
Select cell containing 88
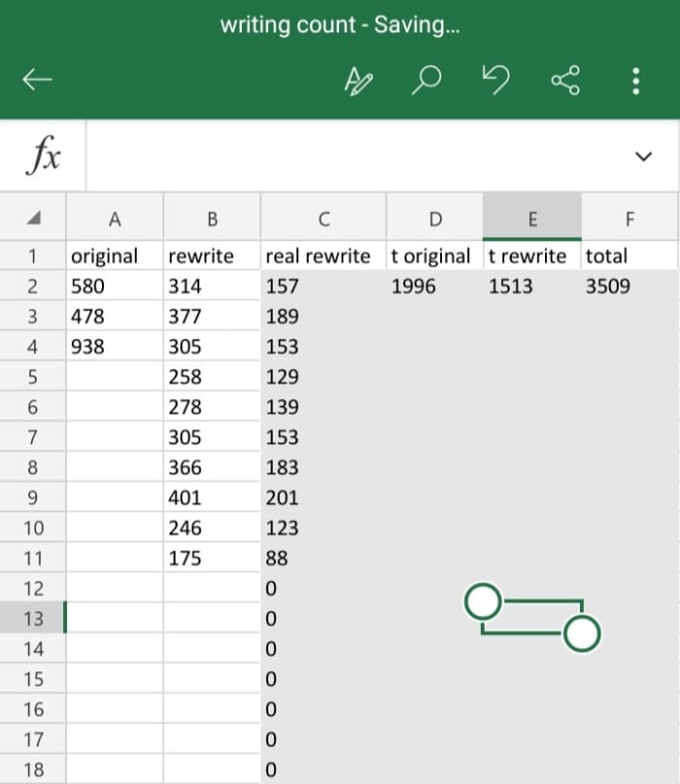(x=323, y=558)
